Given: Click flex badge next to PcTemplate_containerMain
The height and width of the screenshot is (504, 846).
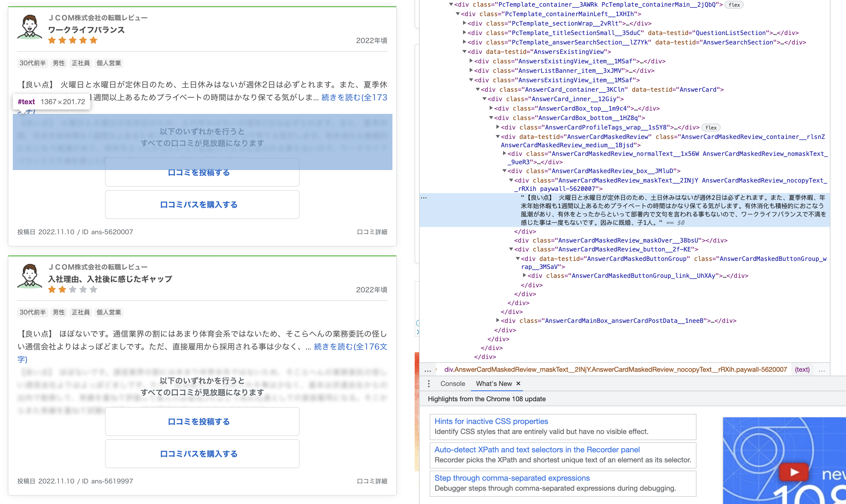Looking at the screenshot, I should [734, 5].
